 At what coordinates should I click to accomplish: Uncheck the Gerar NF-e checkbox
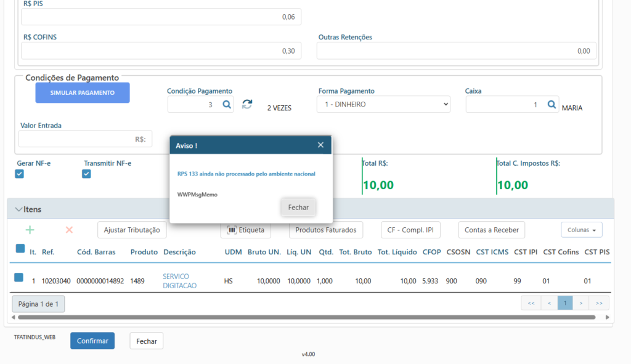pyautogui.click(x=20, y=174)
